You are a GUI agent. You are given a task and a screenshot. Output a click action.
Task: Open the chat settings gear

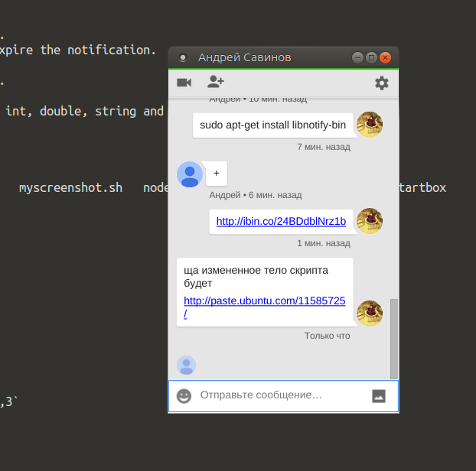[x=382, y=83]
